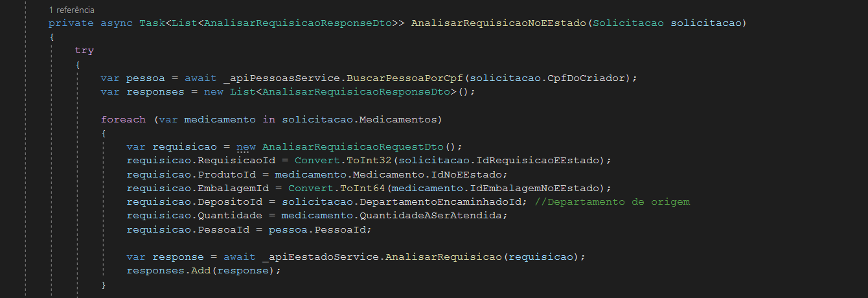This screenshot has width=868, height=298.
Task: Click the AnalisarRequisicaoNoEEstado method name
Action: point(499,23)
